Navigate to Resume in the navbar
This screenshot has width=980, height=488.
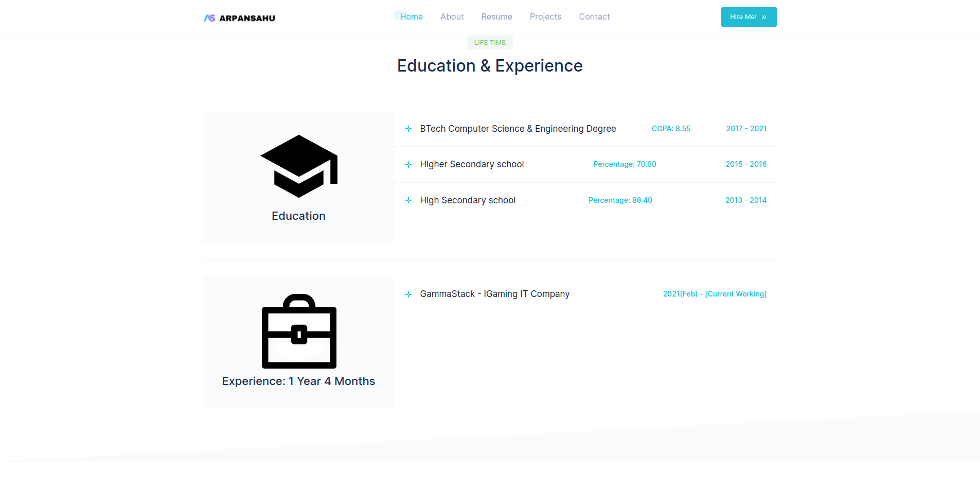pos(496,16)
